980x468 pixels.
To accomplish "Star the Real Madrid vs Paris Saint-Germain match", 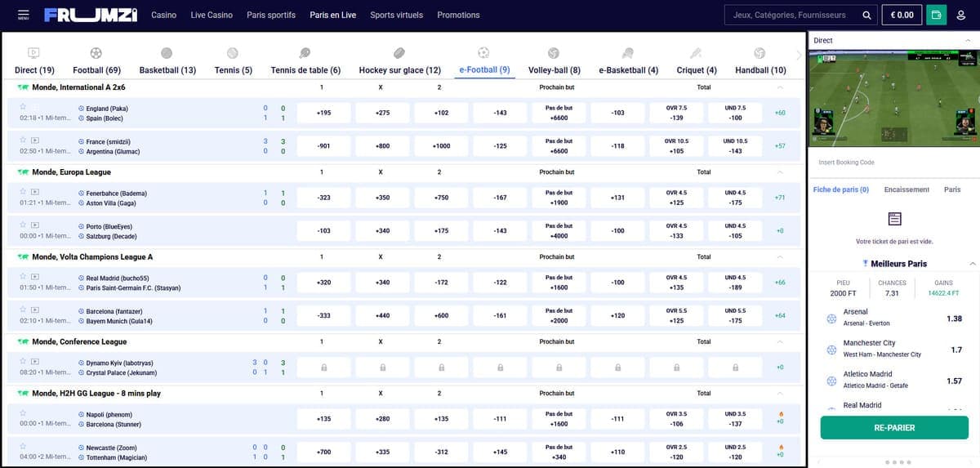I will point(23,276).
